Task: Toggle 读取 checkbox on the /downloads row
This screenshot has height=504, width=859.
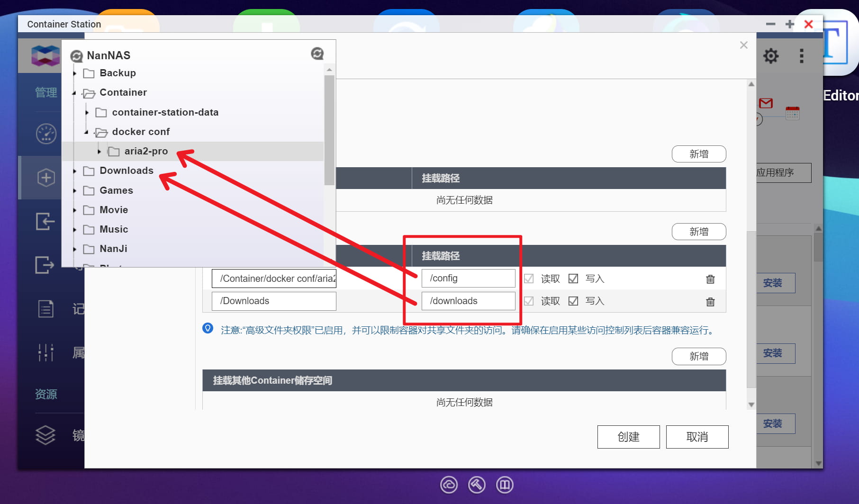Action: [529, 301]
